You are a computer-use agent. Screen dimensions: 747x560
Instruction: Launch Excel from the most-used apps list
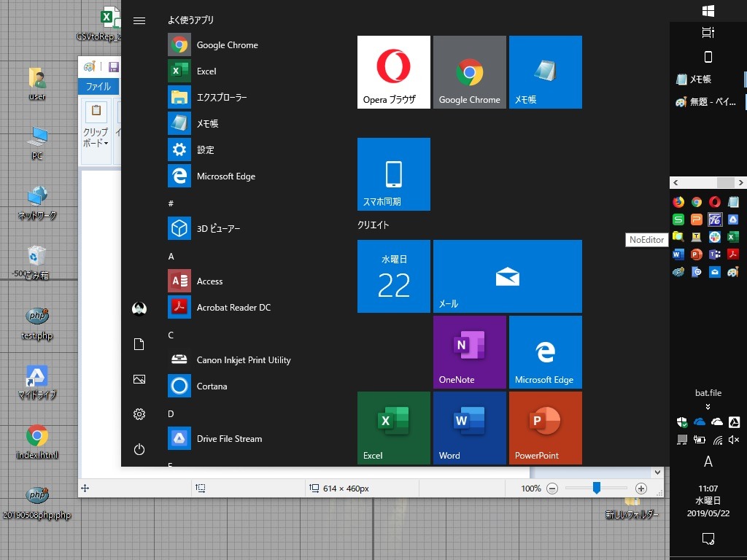point(192,71)
